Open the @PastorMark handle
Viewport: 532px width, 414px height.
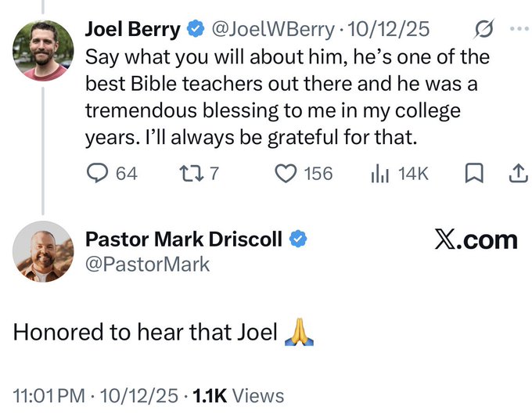coord(147,265)
